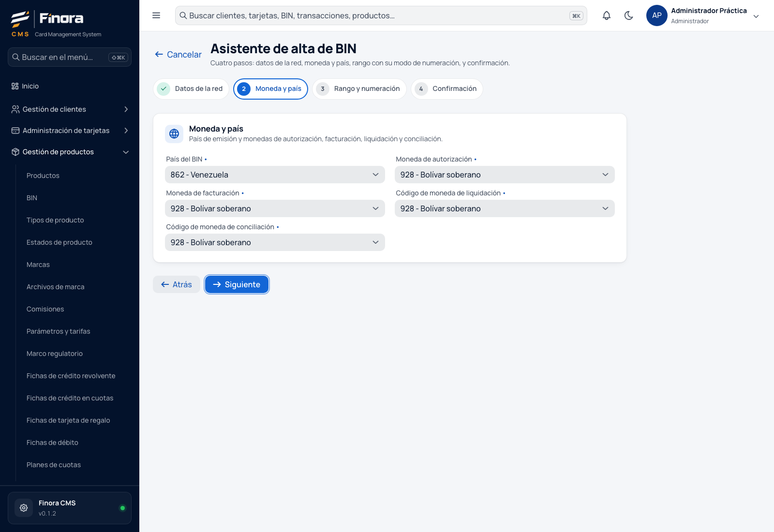Open the notifications bell

(x=607, y=15)
